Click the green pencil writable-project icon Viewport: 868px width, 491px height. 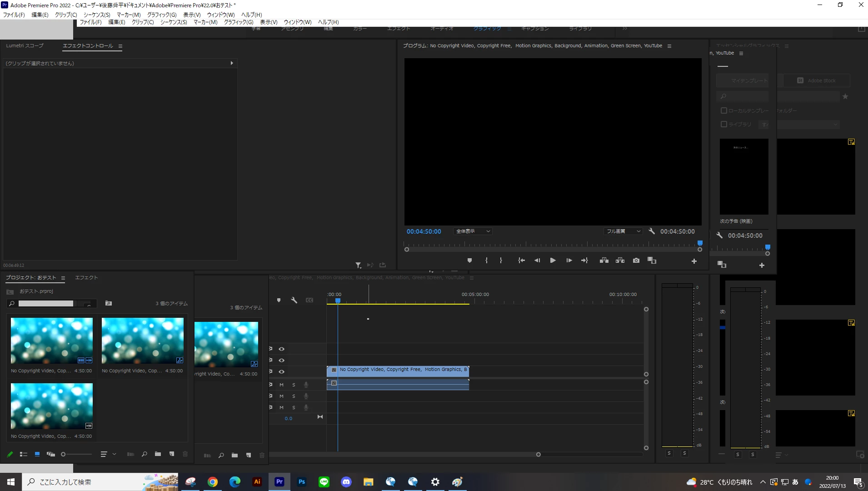pos(10,454)
